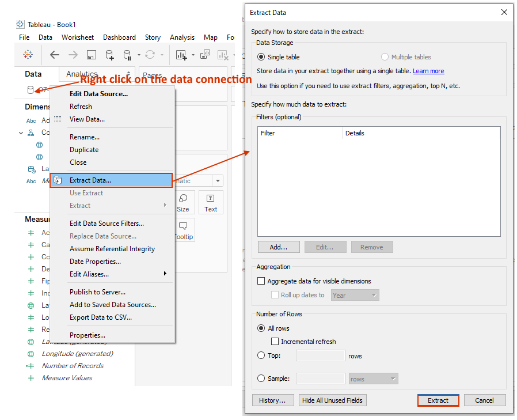Click the Cancel button
Image resolution: width=517 pixels, height=420 pixels.
click(484, 400)
